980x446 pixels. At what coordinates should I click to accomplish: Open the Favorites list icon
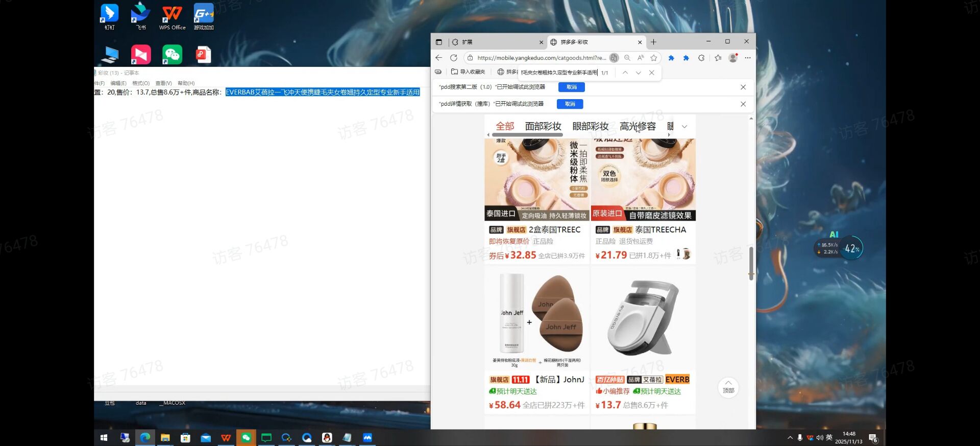[x=718, y=58]
